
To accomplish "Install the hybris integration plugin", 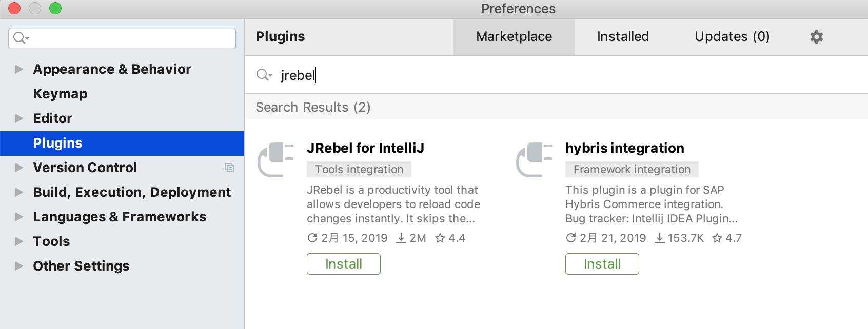I will click(602, 264).
